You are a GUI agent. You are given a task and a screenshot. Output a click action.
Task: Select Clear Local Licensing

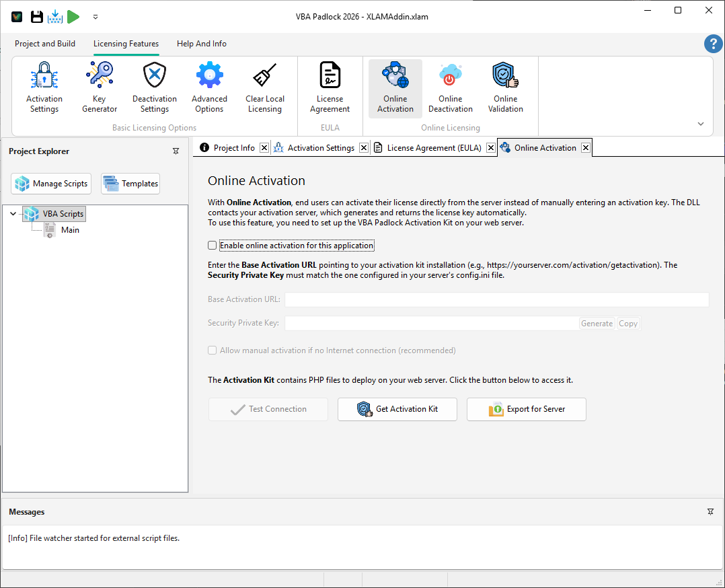point(264,86)
